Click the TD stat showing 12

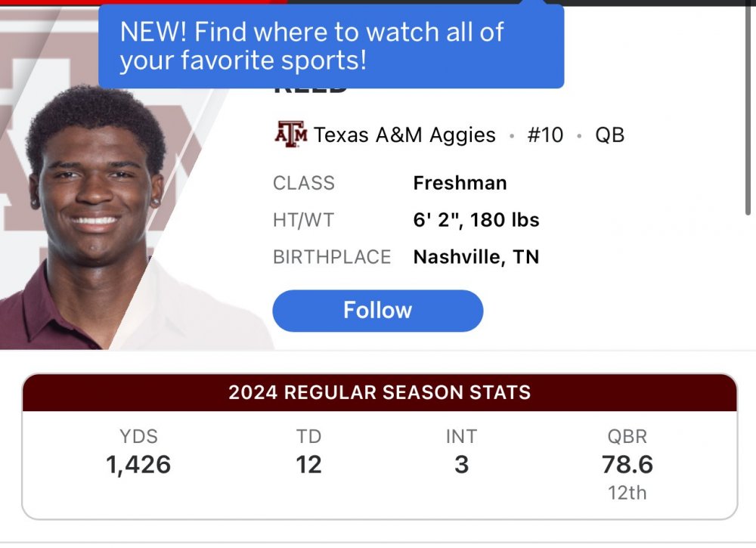(308, 464)
